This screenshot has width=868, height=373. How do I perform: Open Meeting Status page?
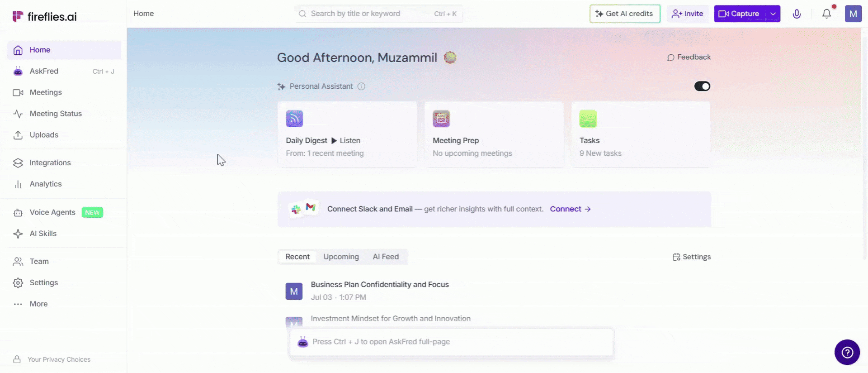click(x=64, y=114)
